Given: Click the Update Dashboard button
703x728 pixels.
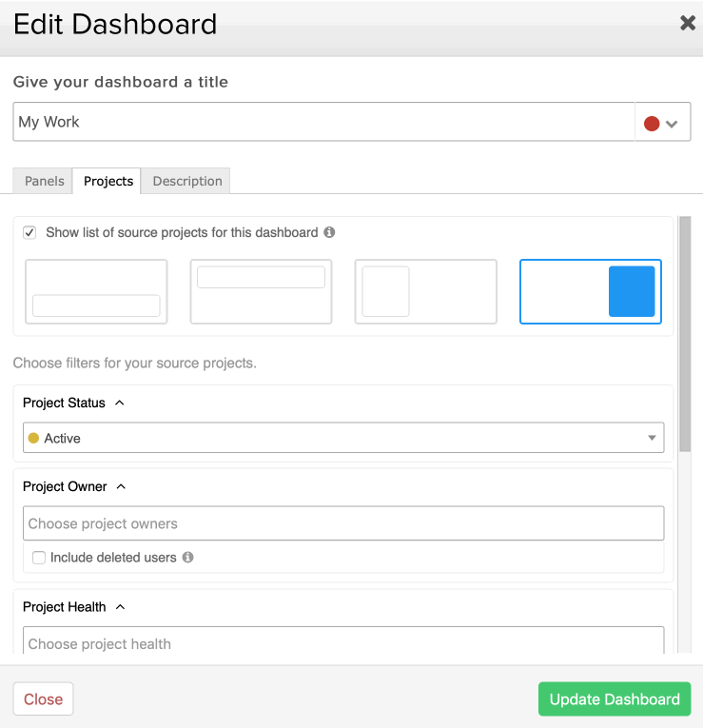Looking at the screenshot, I should pos(615,698).
